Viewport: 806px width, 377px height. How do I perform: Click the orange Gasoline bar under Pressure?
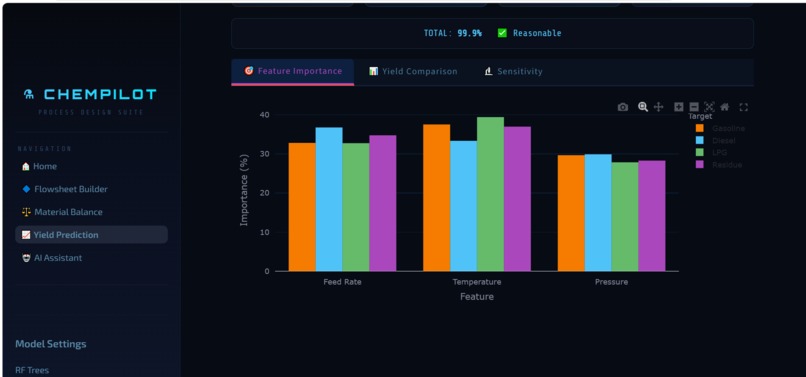coord(571,213)
